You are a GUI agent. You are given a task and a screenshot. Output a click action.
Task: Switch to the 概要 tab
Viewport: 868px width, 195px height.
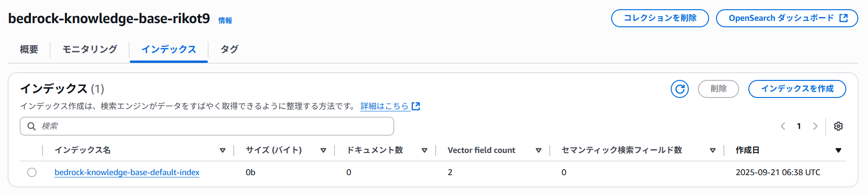pyautogui.click(x=29, y=49)
